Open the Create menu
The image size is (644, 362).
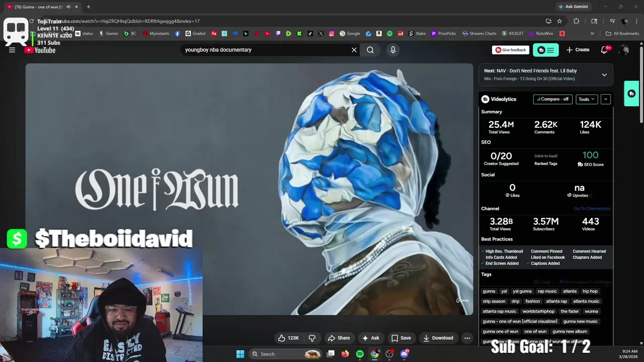[x=578, y=50]
